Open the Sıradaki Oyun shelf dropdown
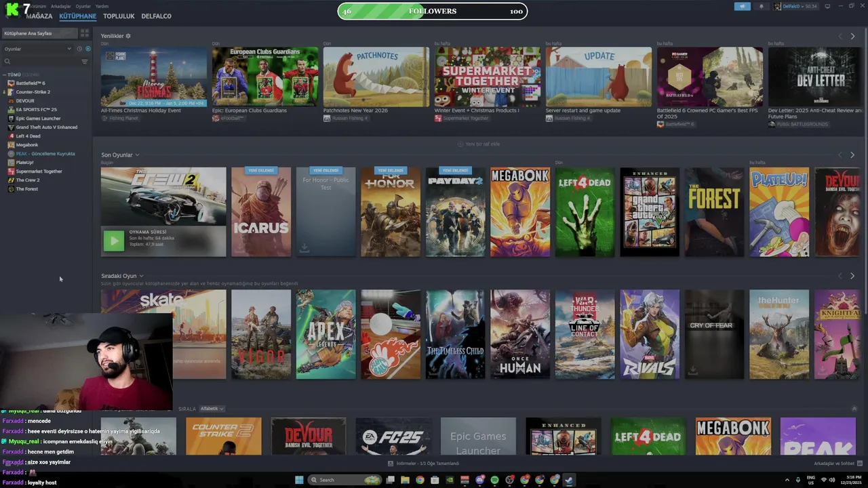 pyautogui.click(x=122, y=276)
